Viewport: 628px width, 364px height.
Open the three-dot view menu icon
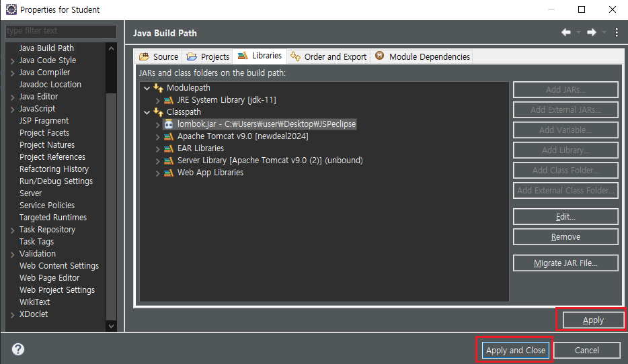(617, 33)
